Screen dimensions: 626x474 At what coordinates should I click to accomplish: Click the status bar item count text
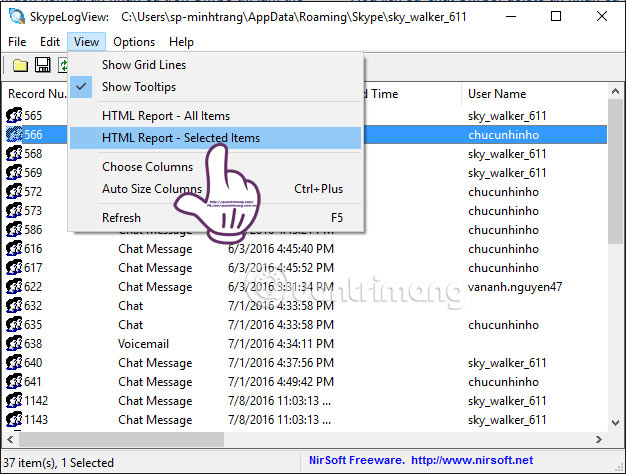pyautogui.click(x=58, y=463)
